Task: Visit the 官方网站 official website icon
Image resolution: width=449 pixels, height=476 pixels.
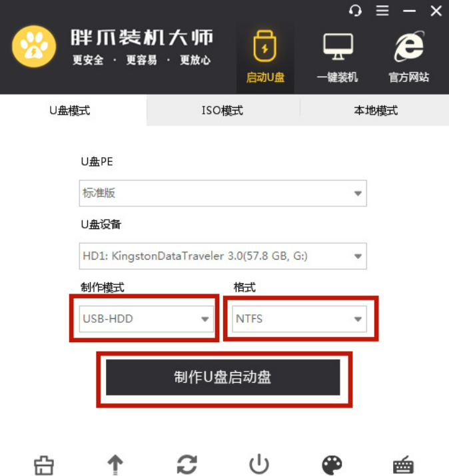Action: (409, 58)
